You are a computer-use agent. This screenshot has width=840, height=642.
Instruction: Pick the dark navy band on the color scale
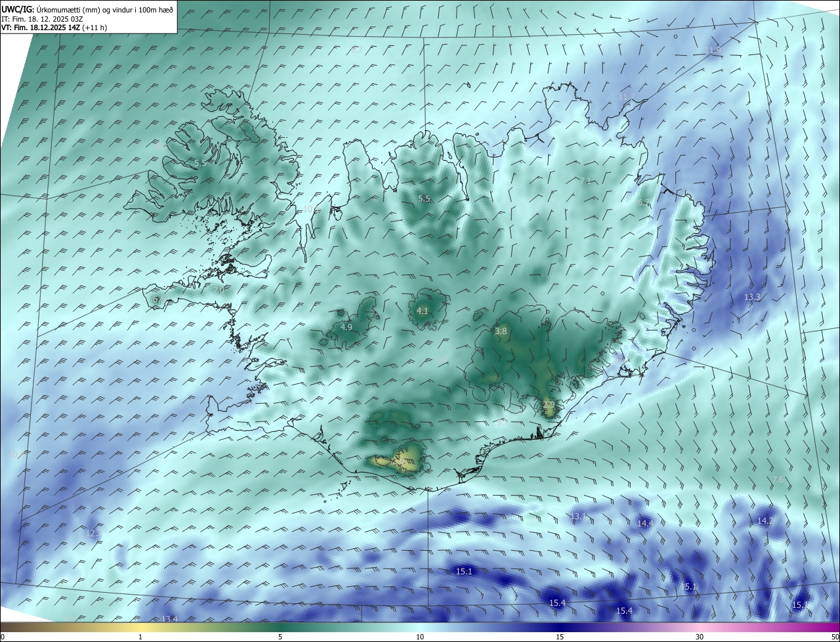click(560, 627)
